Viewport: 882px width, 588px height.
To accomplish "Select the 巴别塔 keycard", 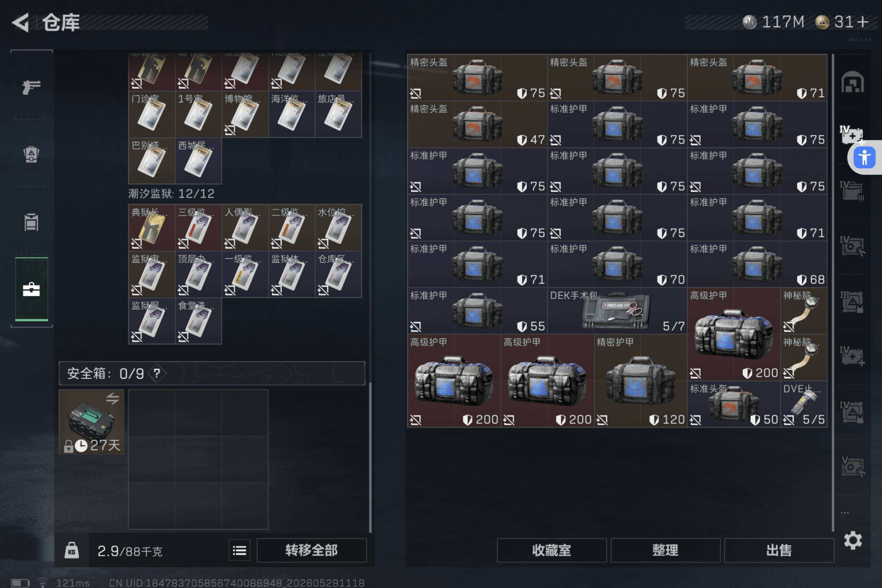I will click(152, 160).
